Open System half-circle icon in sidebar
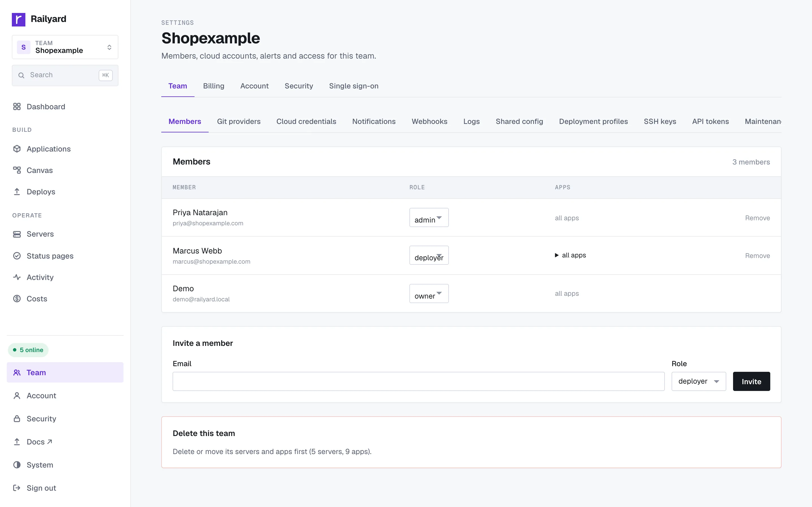This screenshot has height=507, width=812. click(17, 465)
